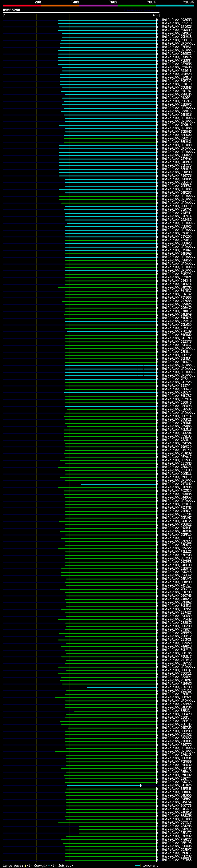Open hit UniRef100_B9N4Q9
The image size is (197, 868).
pos(177,30)
